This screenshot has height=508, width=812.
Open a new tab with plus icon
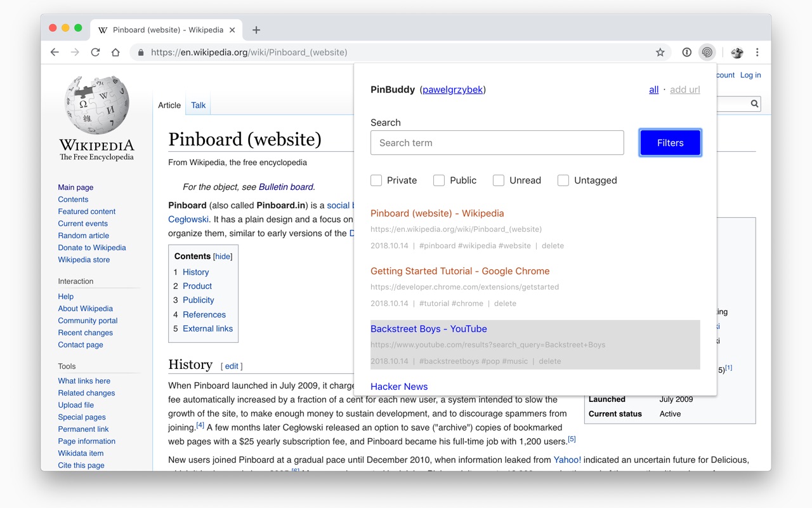pyautogui.click(x=256, y=30)
